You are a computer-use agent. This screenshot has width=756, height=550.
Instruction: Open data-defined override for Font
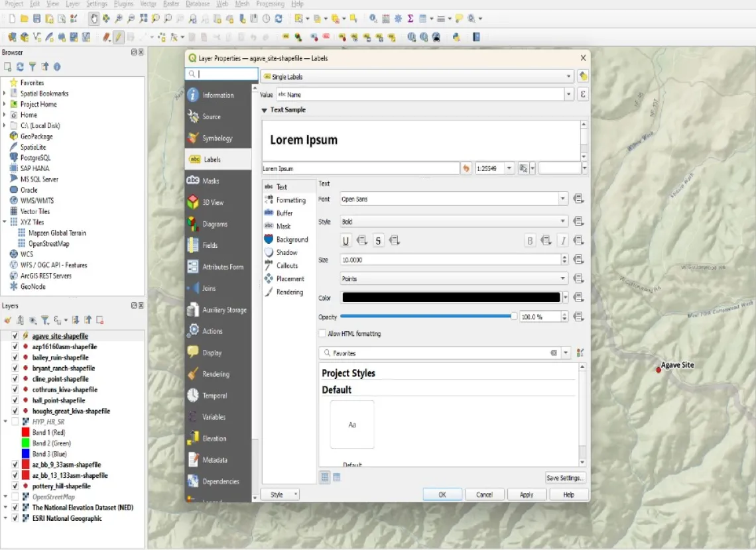578,199
